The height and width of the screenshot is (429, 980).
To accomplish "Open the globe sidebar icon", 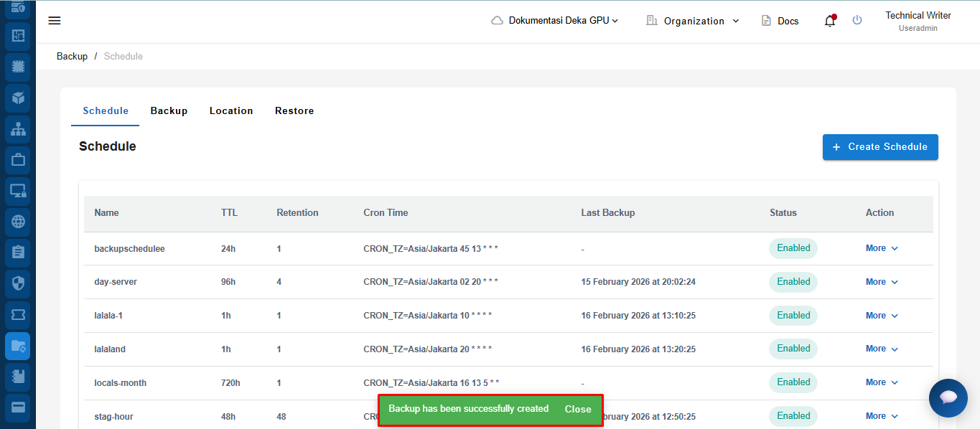I will point(18,222).
